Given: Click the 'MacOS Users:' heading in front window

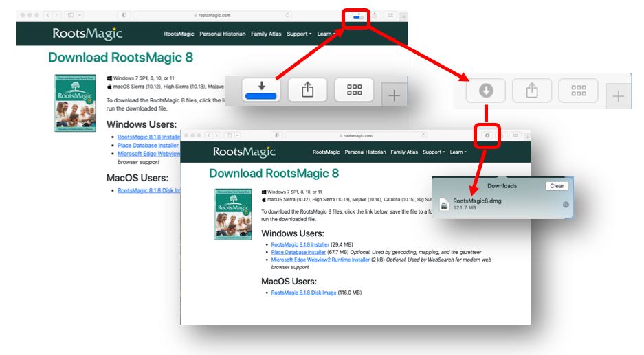Looking at the screenshot, I should [x=289, y=282].
